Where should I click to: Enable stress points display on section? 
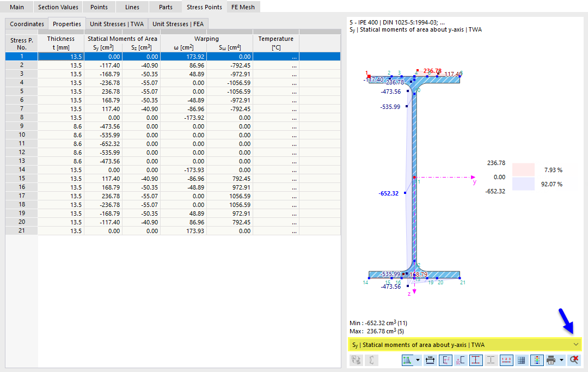tap(476, 360)
